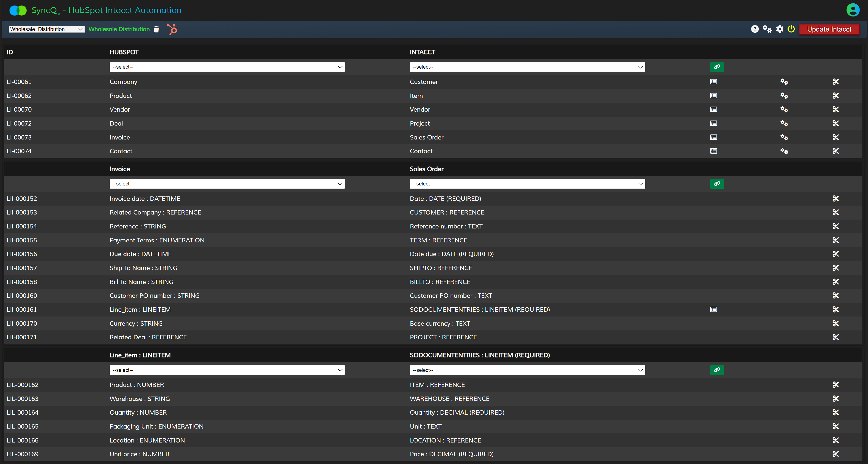The height and width of the screenshot is (464, 868).
Task: Delete the Wholesale Distribution profile (trash icon)
Action: (156, 29)
